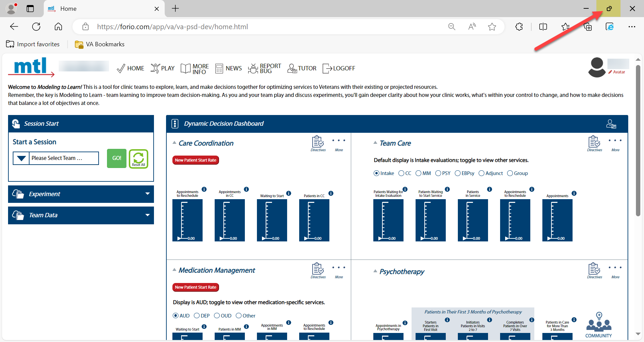Select PSY radio button
This screenshot has width=644, height=342.
pos(438,173)
